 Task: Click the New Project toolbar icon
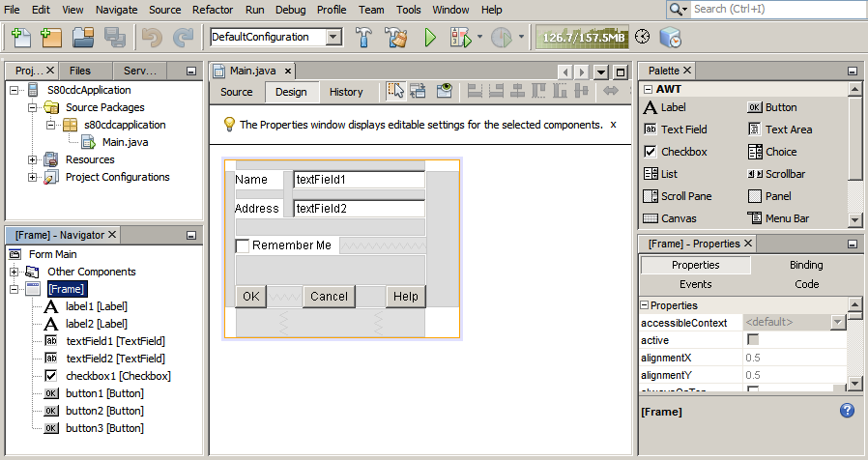(x=51, y=38)
